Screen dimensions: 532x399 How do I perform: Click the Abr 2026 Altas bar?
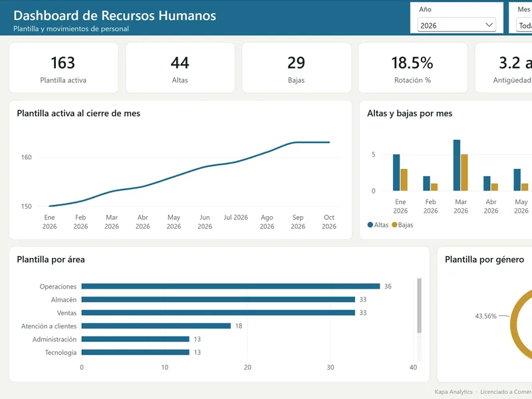tap(487, 184)
